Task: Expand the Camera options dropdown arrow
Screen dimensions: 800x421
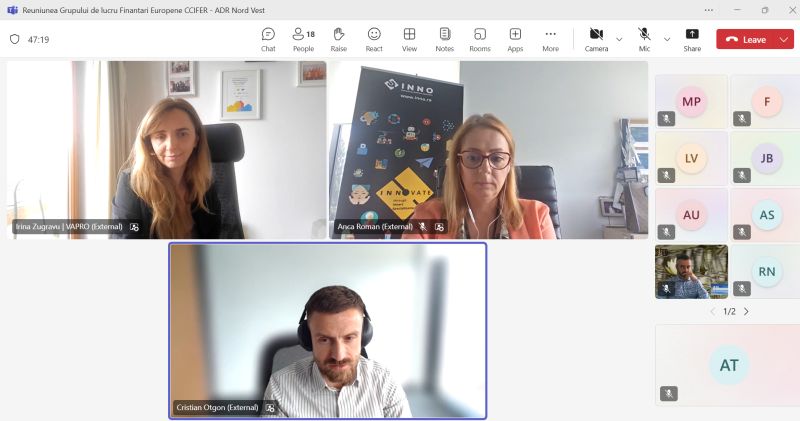Action: click(619, 39)
